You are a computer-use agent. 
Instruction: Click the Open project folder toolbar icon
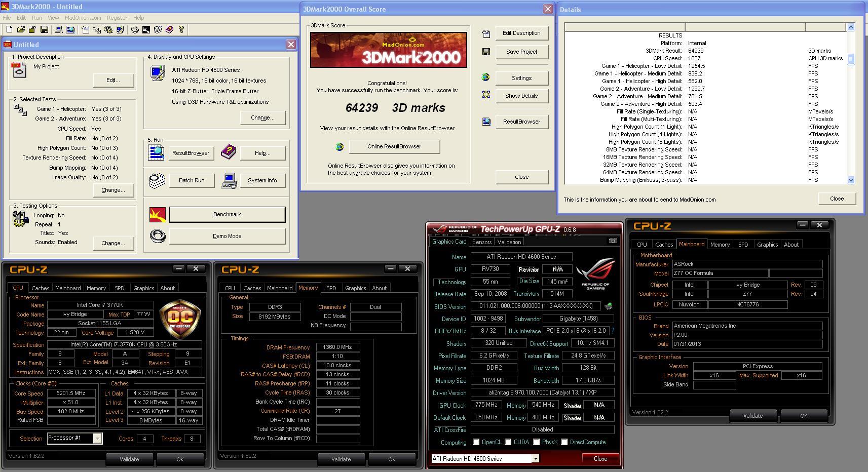(x=21, y=30)
